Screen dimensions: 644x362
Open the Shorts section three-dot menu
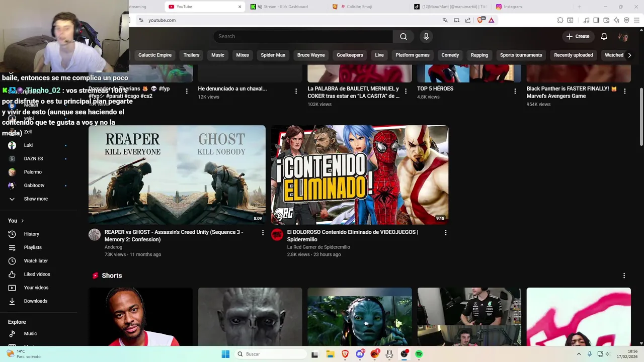(x=624, y=276)
